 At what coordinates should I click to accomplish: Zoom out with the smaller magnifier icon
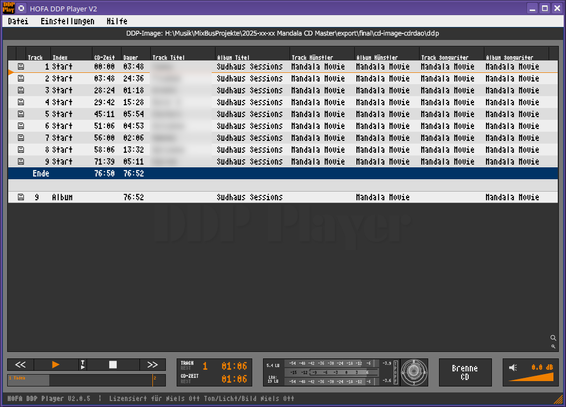pyautogui.click(x=553, y=346)
